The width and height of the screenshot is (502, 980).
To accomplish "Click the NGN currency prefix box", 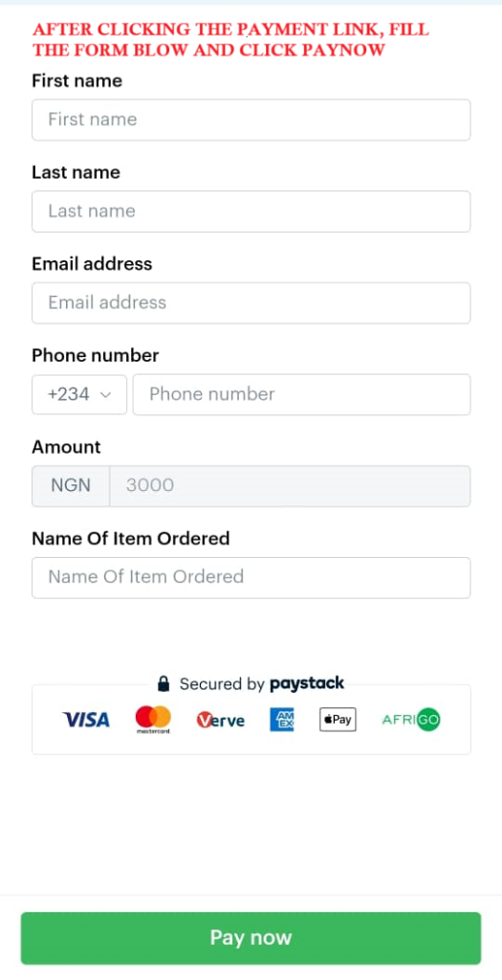I will pos(71,485).
